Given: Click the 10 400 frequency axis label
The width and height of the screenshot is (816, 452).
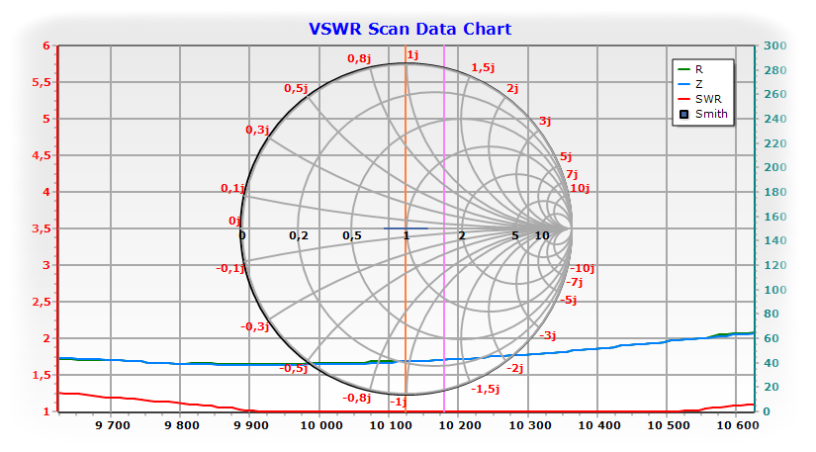Looking at the screenshot, I should click(600, 425).
